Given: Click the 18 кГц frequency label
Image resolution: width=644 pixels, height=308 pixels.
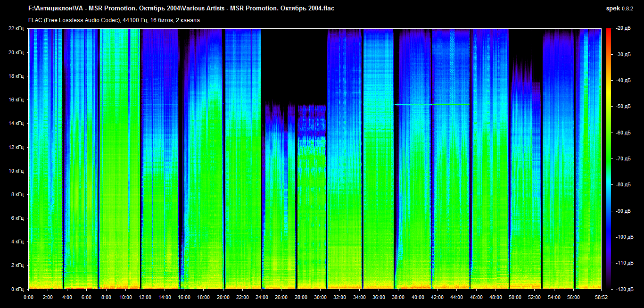Looking at the screenshot, I should 16,76.
